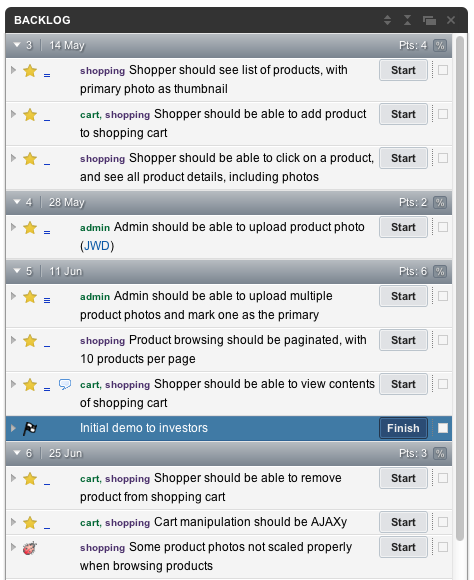Click the comment bubble icon on view cart story
Screen dimensions: 474x580
(x=65, y=384)
